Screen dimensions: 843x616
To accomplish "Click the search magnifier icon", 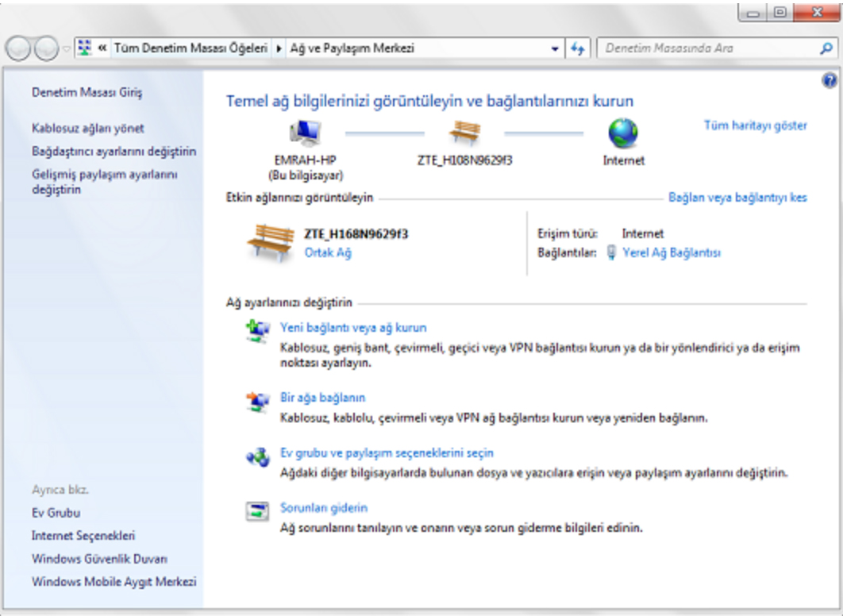I will 825,48.
